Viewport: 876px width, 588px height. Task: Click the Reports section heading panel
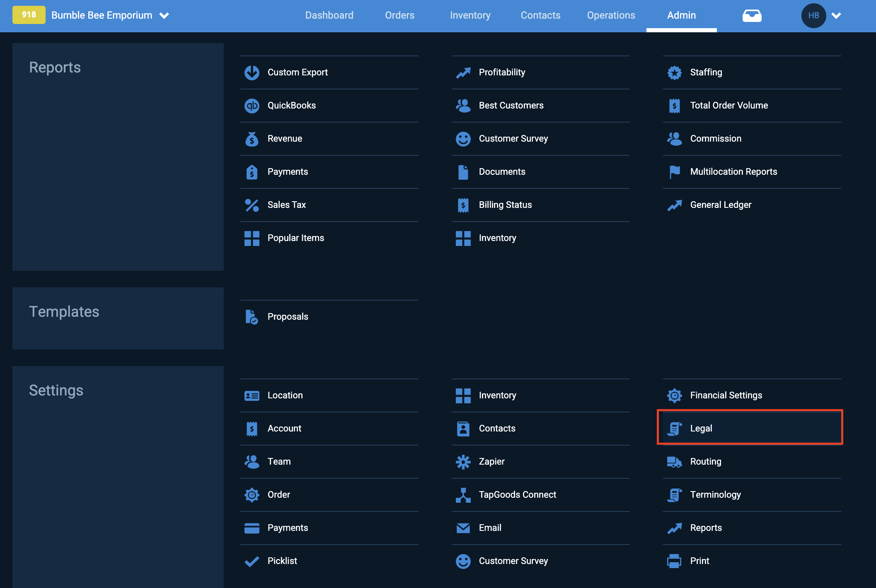pos(118,157)
